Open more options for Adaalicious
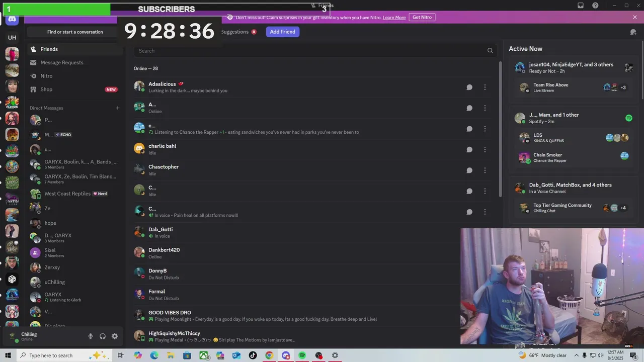644x362 pixels. 485,87
